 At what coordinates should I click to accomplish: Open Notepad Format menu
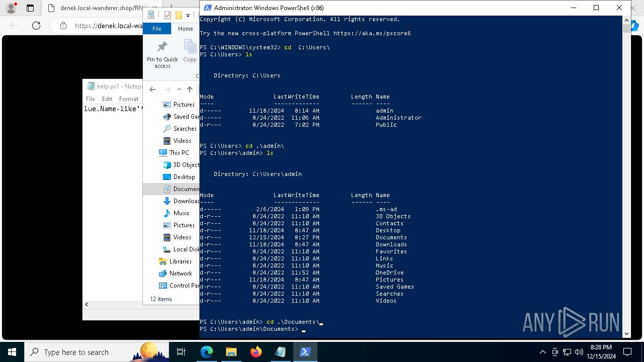(129, 99)
